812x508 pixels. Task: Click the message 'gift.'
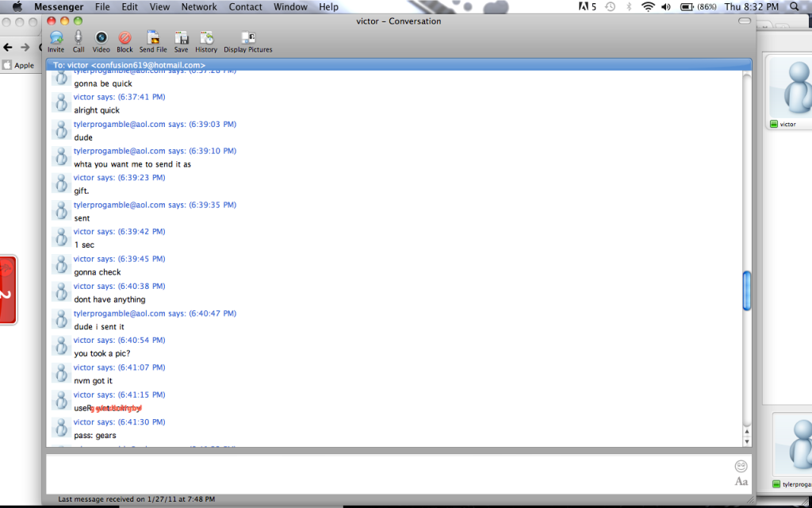(x=82, y=191)
